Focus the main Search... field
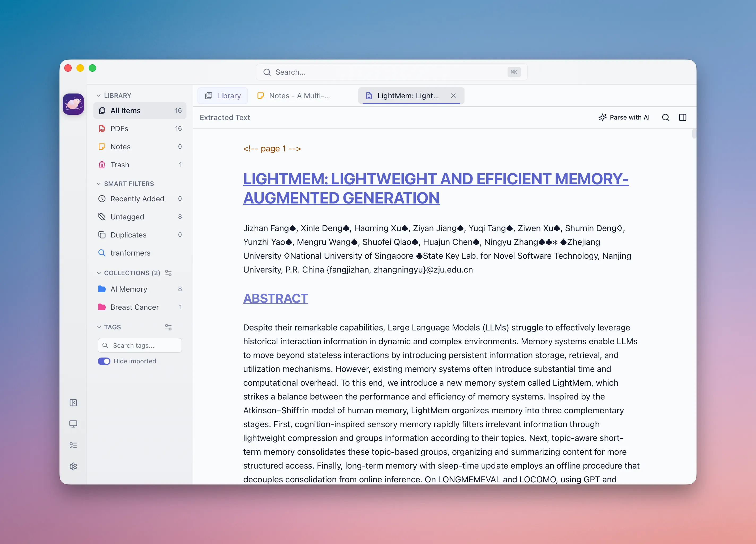The width and height of the screenshot is (756, 544). coord(392,72)
